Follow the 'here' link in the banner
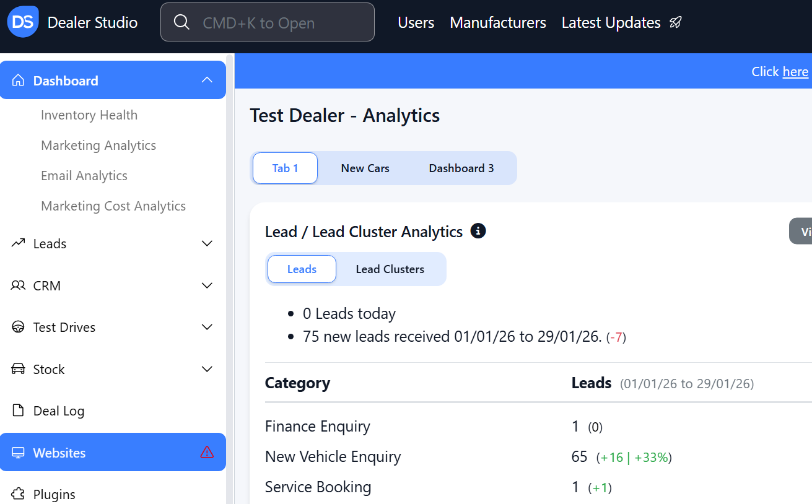Viewport: 812px width, 504px height. click(x=795, y=72)
